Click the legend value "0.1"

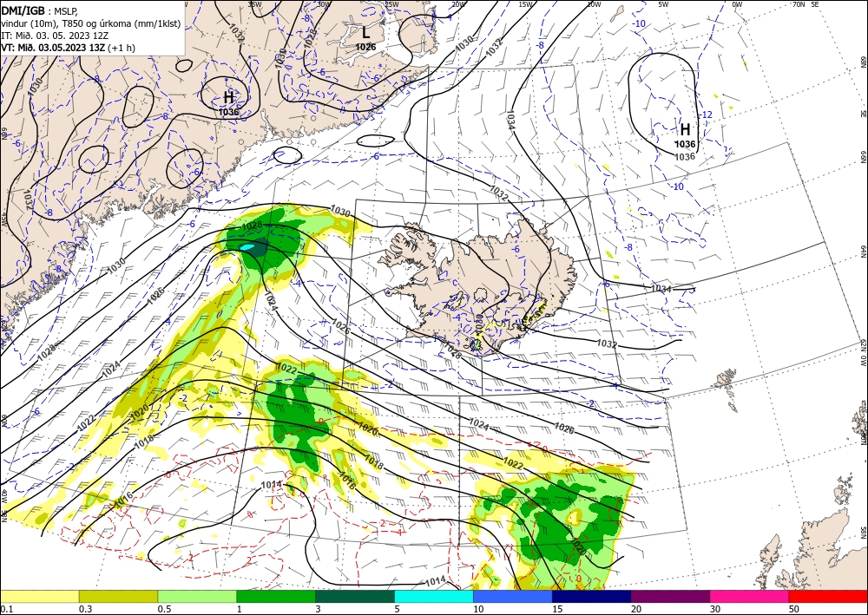(6, 609)
